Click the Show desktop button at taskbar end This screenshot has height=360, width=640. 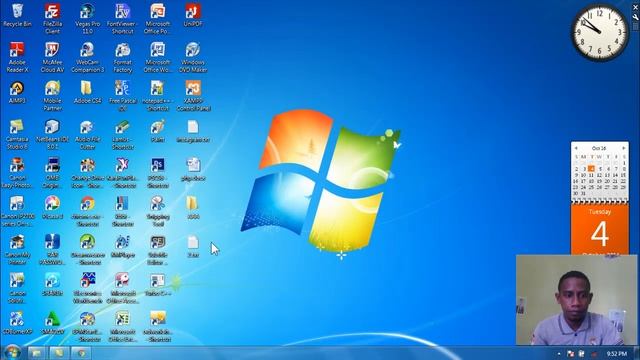coord(636,353)
